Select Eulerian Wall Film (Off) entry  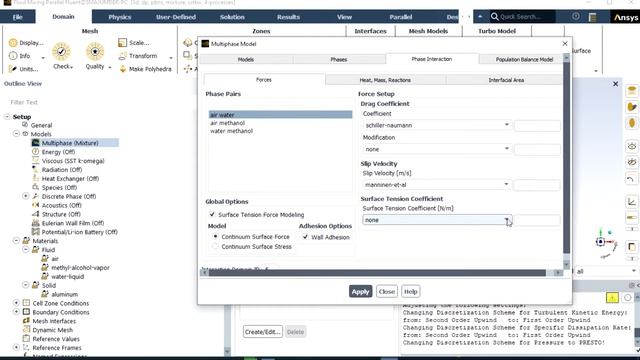(x=73, y=223)
